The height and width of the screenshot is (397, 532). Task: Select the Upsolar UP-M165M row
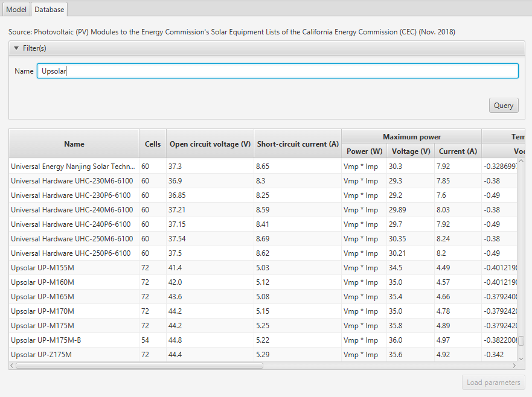click(263, 297)
